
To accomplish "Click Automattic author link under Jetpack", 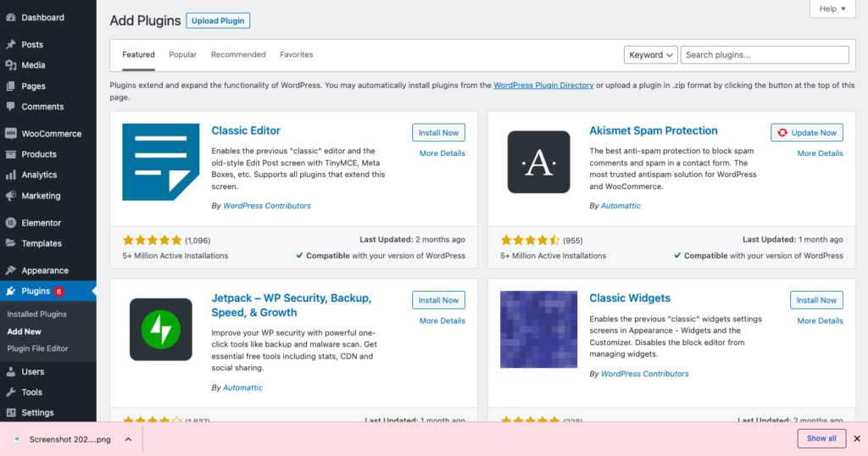I will pyautogui.click(x=242, y=387).
